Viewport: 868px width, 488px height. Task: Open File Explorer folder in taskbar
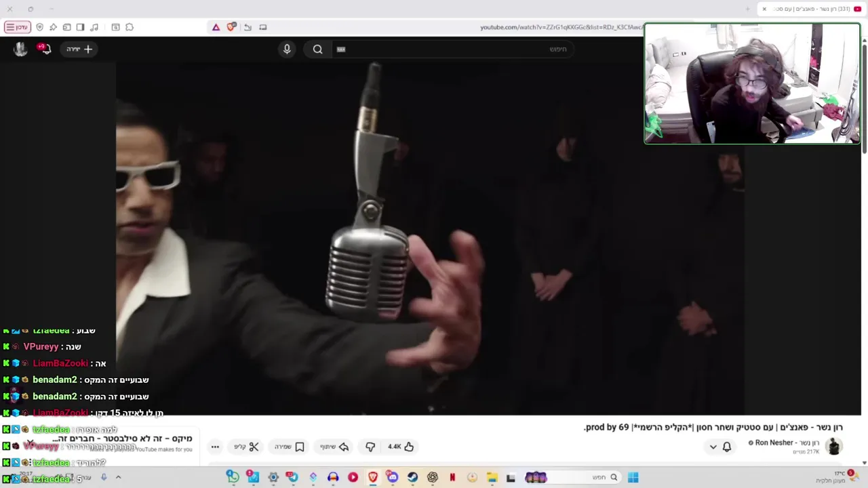(492, 477)
